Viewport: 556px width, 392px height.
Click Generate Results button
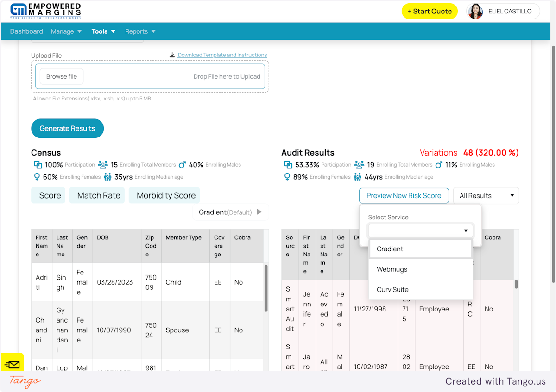[67, 129]
